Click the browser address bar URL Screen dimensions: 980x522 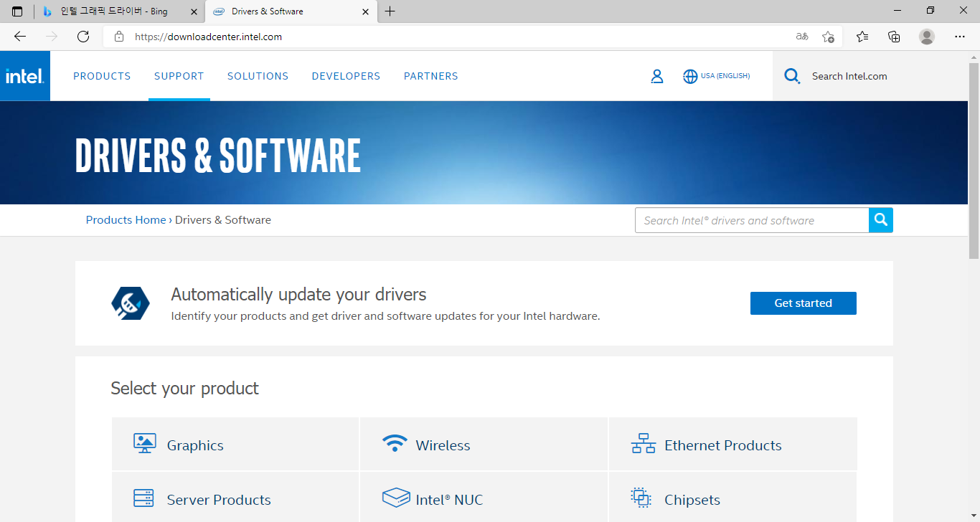pyautogui.click(x=208, y=37)
